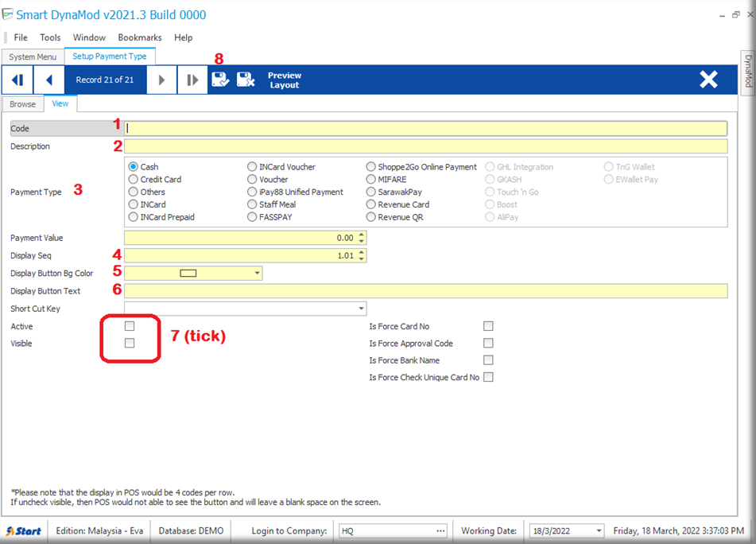Click the save record icon

pyautogui.click(x=219, y=79)
